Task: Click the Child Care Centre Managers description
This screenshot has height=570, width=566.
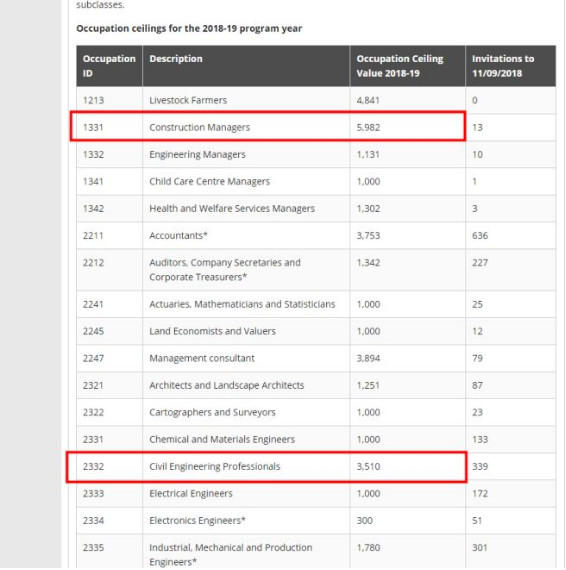Action: point(210,181)
